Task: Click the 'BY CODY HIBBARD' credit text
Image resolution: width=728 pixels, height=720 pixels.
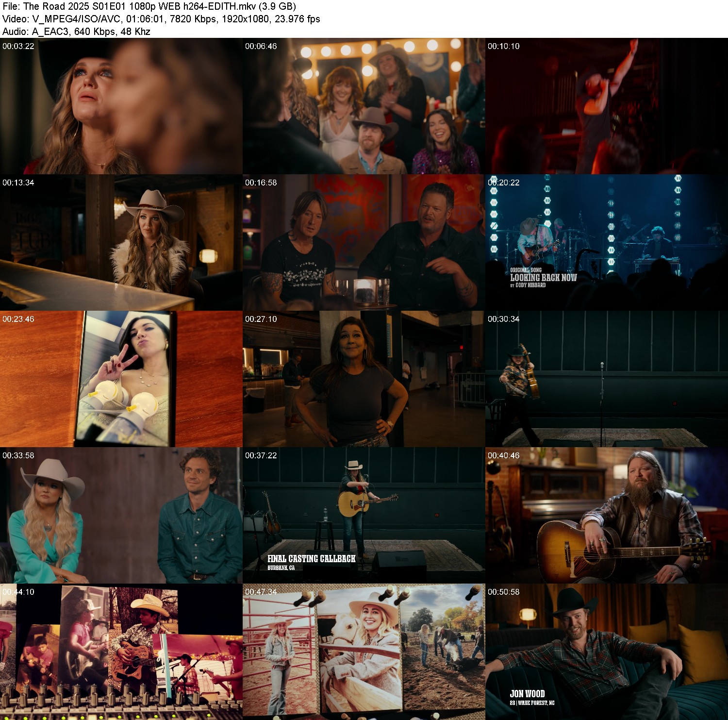Action: [528, 285]
